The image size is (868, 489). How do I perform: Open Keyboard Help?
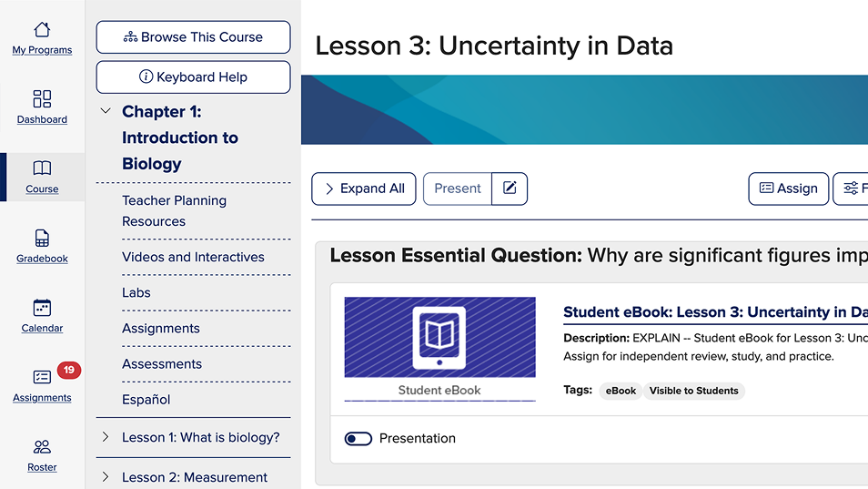[193, 77]
